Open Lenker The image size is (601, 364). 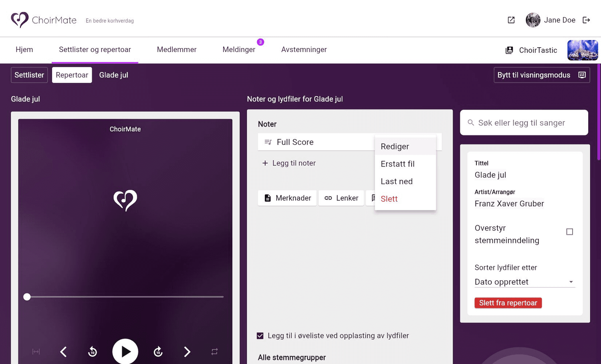(341, 198)
